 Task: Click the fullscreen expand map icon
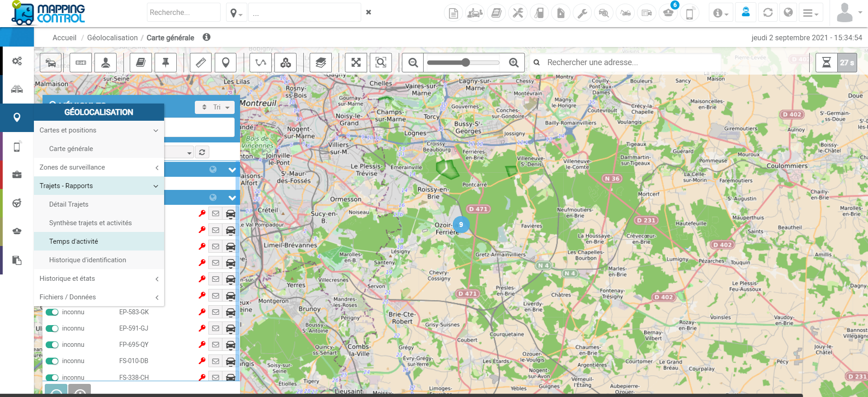click(x=356, y=62)
